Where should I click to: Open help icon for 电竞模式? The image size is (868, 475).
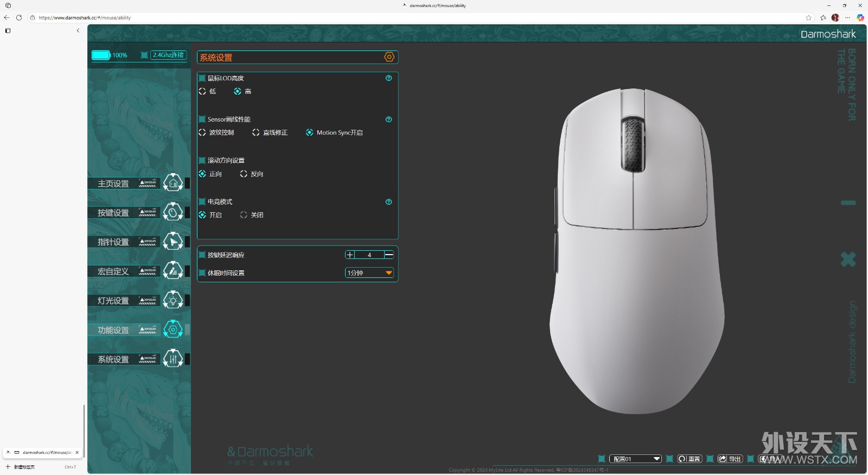[x=388, y=202]
